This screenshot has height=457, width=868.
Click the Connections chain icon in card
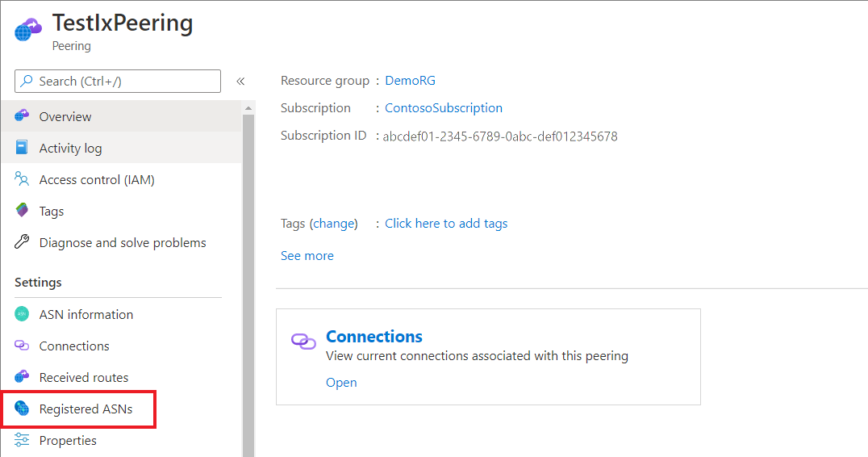pyautogui.click(x=303, y=342)
